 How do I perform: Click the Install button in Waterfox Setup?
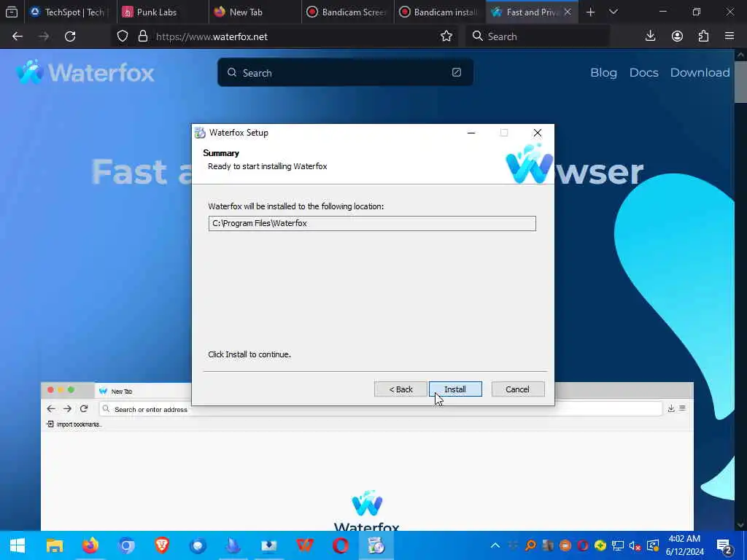tap(455, 389)
